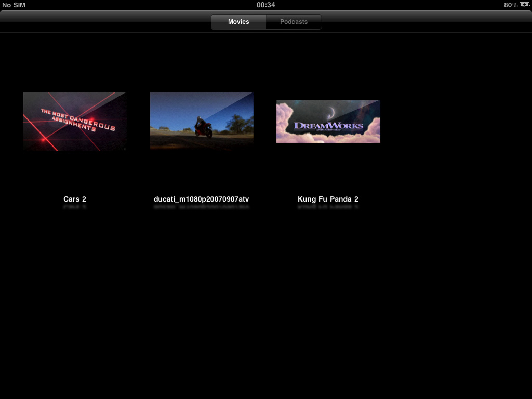Select the "Cars 2" title text
The height and width of the screenshot is (399, 532).
click(x=75, y=199)
